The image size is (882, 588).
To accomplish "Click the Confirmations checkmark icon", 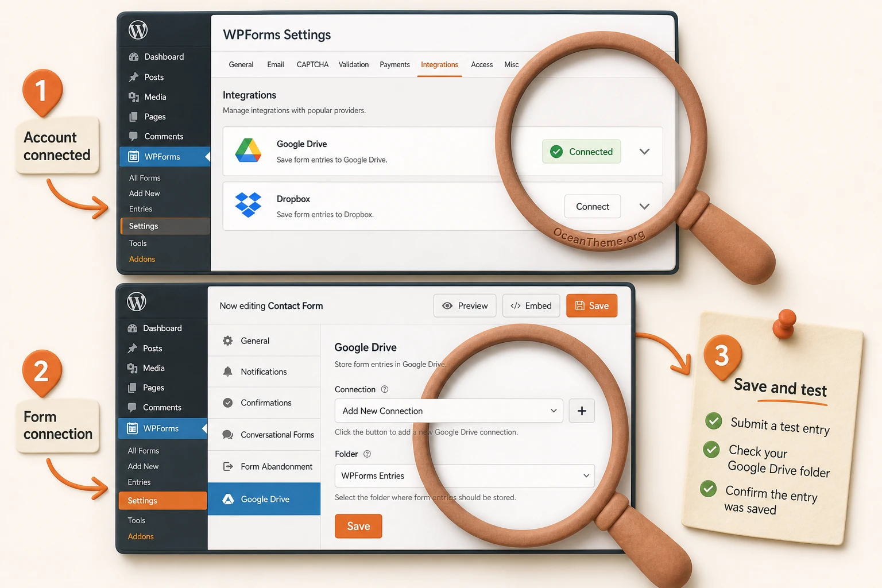I will [x=228, y=403].
